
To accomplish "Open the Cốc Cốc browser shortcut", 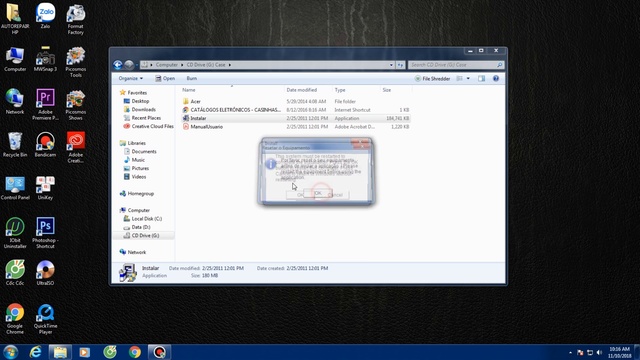I will click(15, 272).
